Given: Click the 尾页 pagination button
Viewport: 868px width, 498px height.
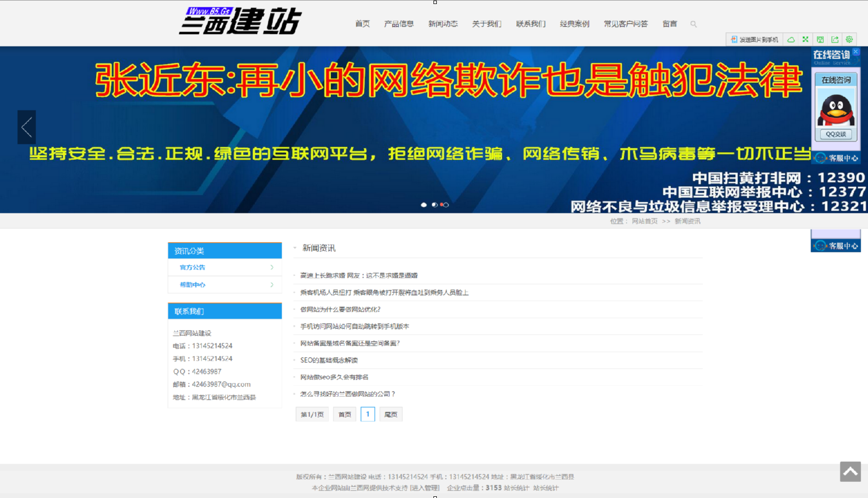Looking at the screenshot, I should click(391, 415).
